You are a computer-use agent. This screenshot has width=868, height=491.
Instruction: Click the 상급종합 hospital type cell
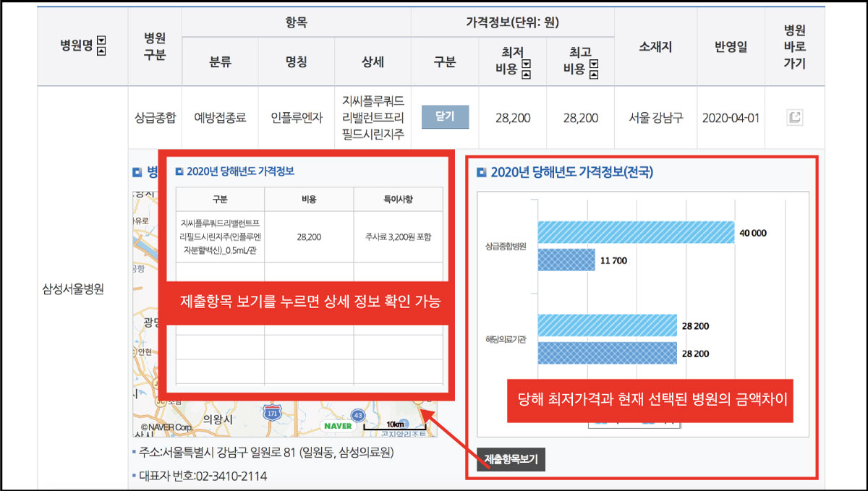click(x=155, y=117)
